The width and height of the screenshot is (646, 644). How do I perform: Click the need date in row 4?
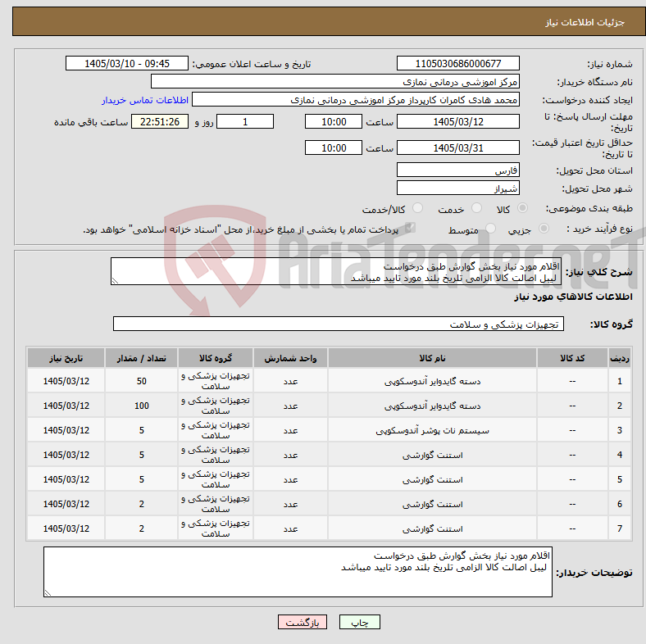coord(66,455)
